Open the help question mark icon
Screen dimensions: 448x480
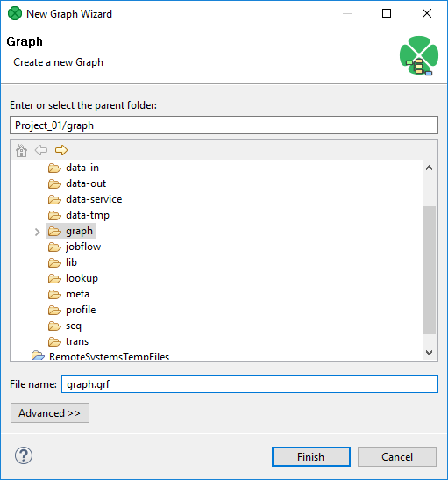(24, 455)
